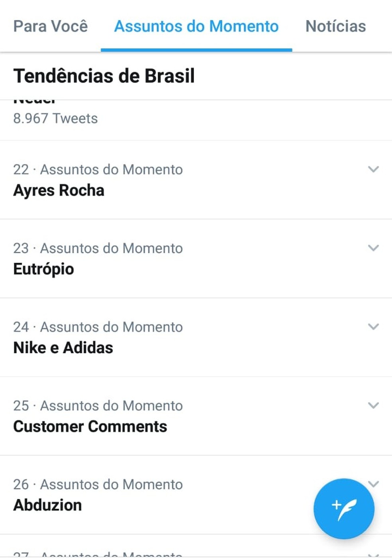This screenshot has height=560, width=392.
Task: Select the Assuntos do Momento tab
Action: click(196, 26)
